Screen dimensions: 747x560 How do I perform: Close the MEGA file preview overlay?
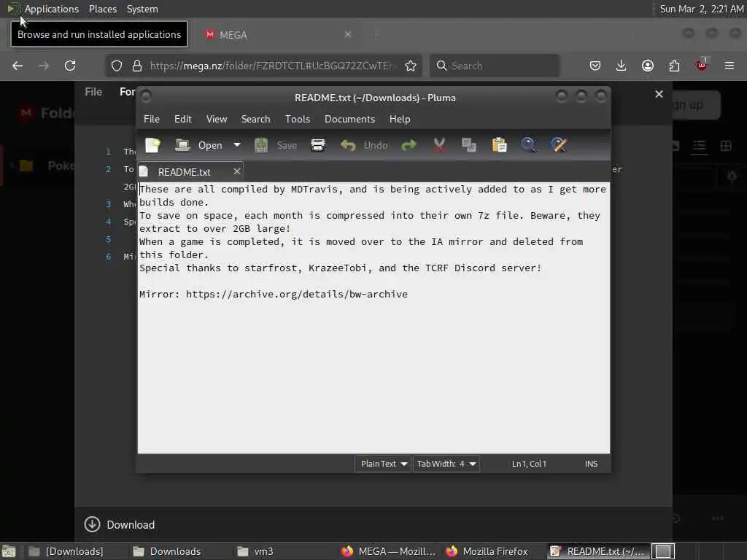(x=659, y=94)
